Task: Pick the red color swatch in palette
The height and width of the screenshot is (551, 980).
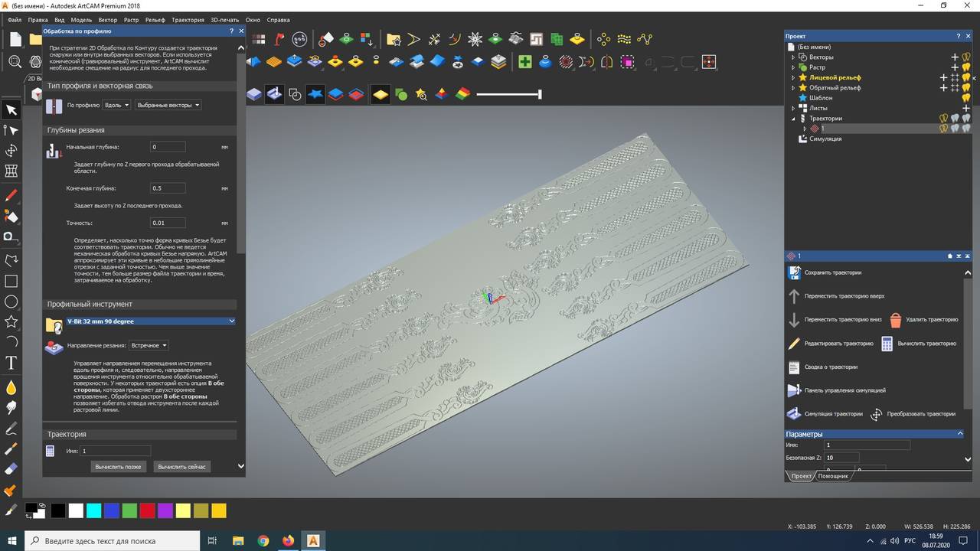Action: (x=147, y=510)
